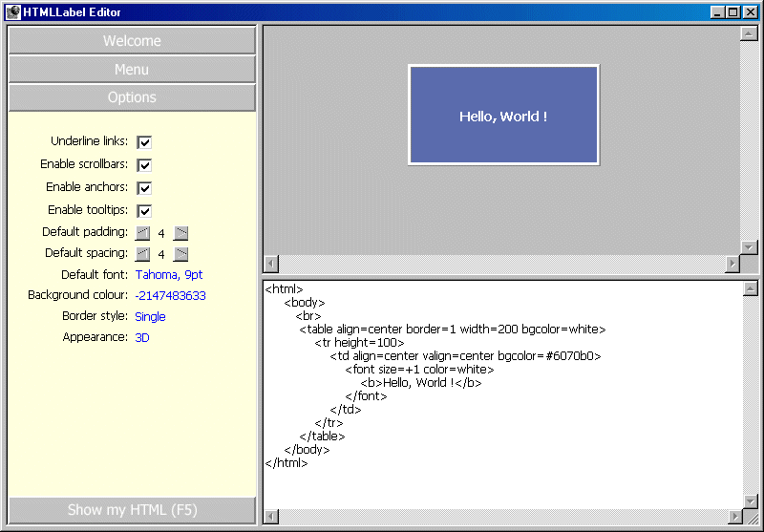
Task: Click preview pane scroll down arrow
Action: coord(749,247)
